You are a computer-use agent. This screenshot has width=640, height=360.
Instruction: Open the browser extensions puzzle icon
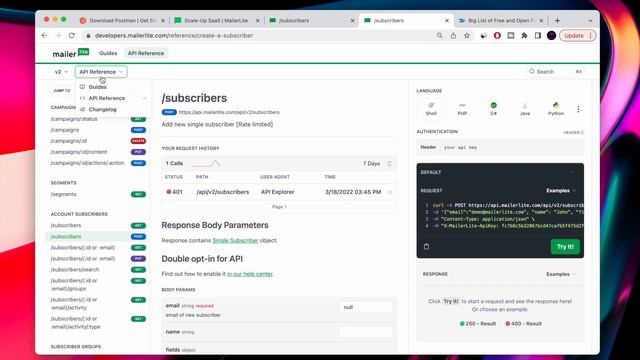(524, 36)
